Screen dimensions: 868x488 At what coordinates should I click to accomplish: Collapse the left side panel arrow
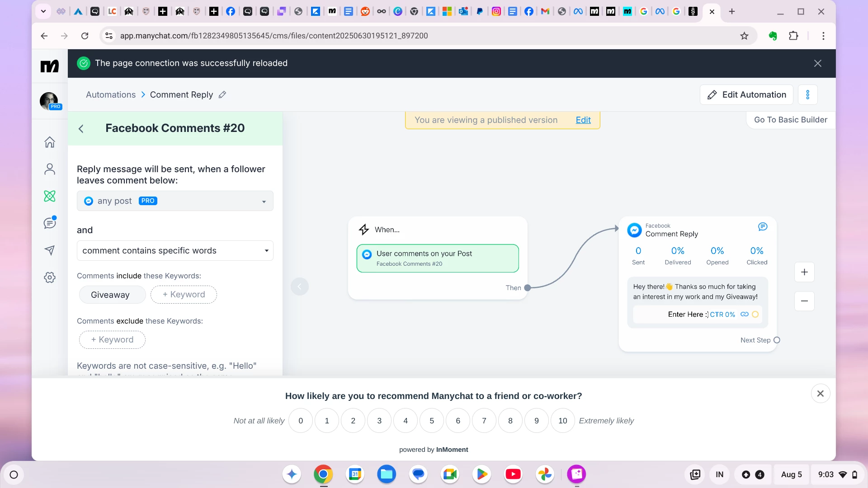coord(299,286)
